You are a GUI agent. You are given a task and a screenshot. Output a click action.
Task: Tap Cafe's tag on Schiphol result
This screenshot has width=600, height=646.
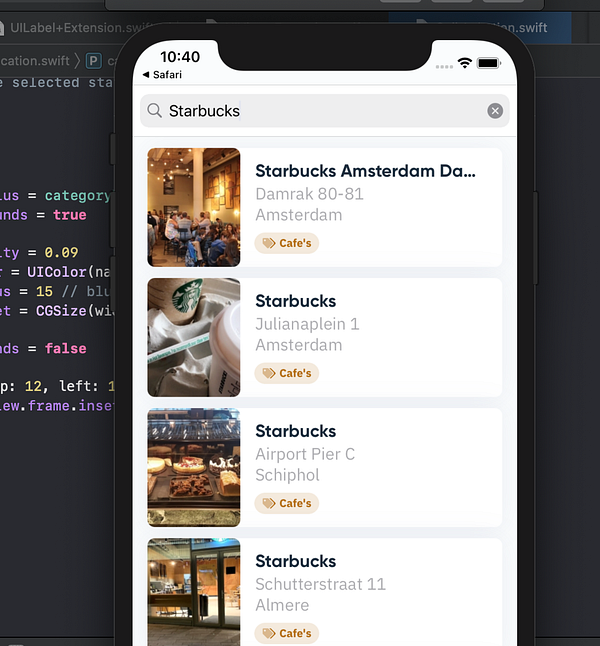(x=286, y=503)
